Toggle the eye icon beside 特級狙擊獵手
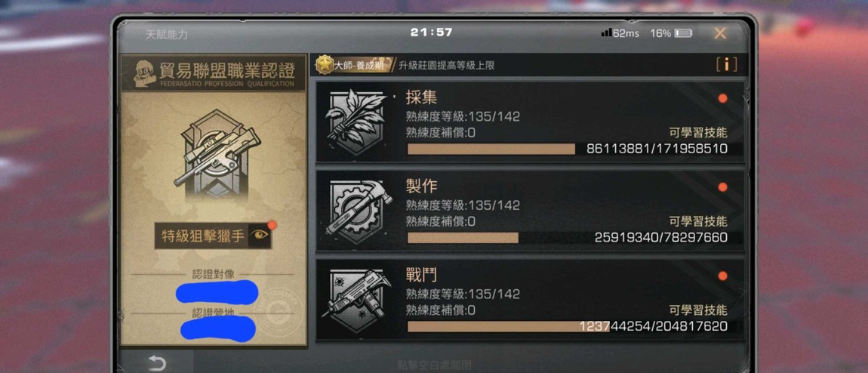This screenshot has width=868, height=373. pyautogui.click(x=260, y=235)
